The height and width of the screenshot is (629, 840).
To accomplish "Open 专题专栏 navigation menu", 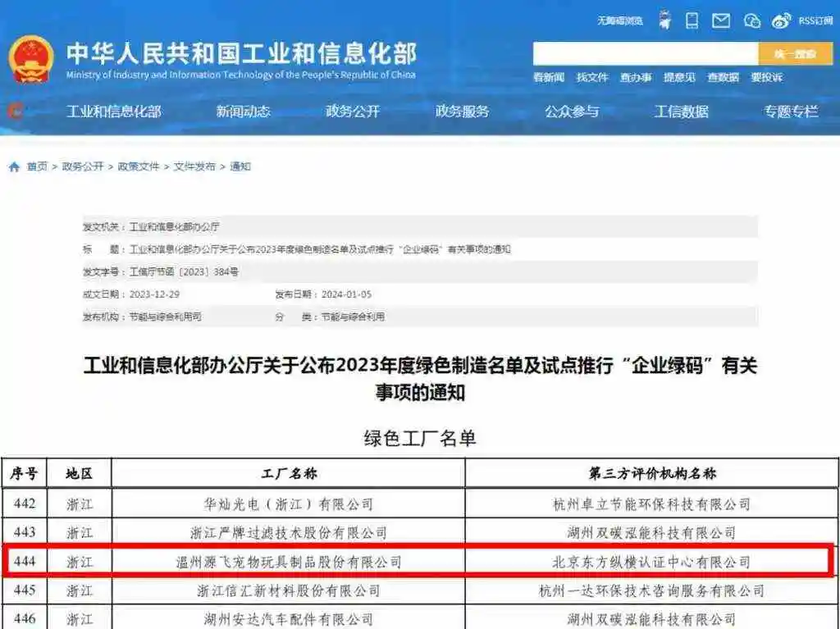I will [x=791, y=112].
